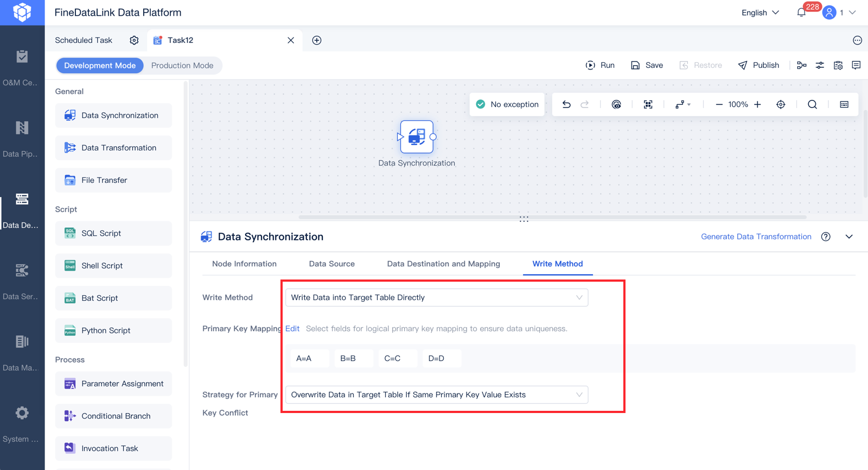Click the Shell Script node item

(113, 266)
